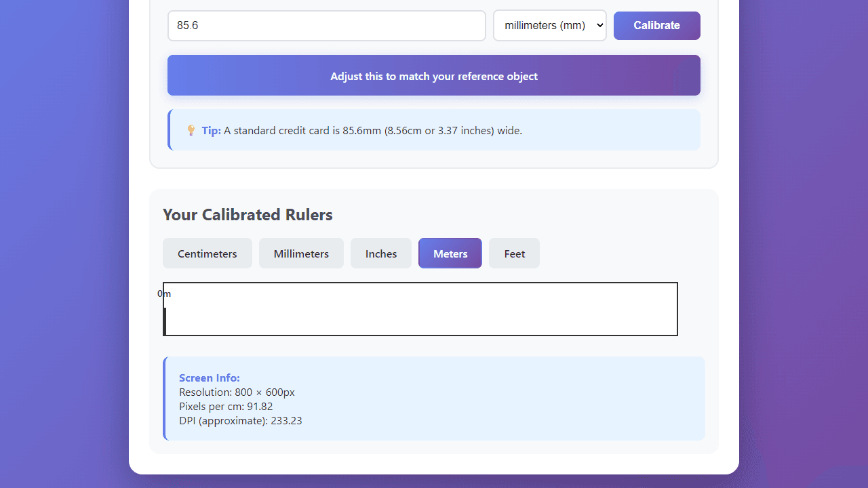The image size is (868, 488).
Task: Click the 'DPI (approximate): 233.23' line
Action: (x=241, y=421)
